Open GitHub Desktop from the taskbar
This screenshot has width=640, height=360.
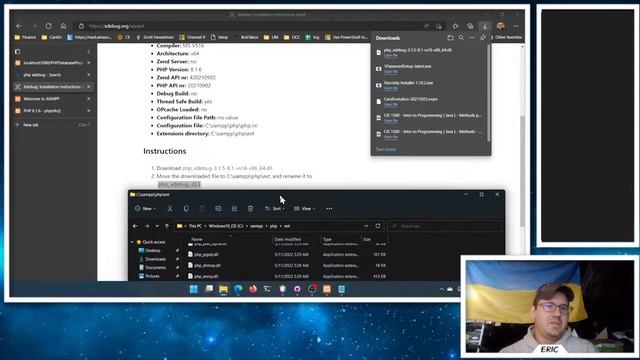pos(297,289)
